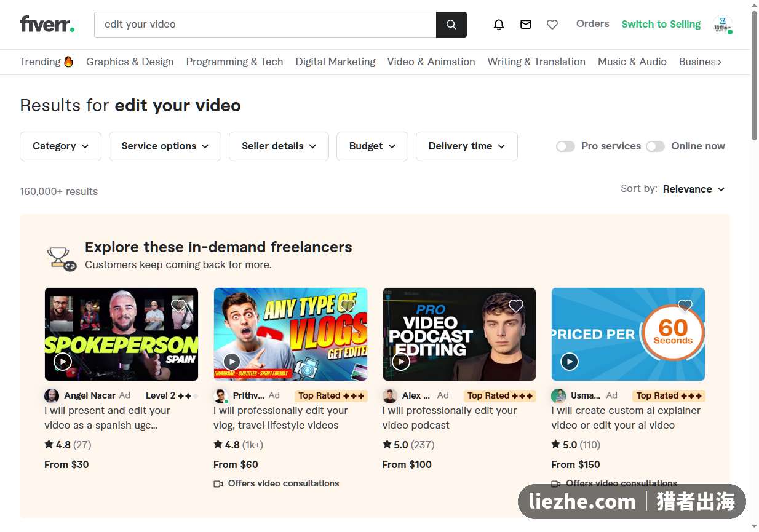Expand the Service options dropdown

[x=165, y=146]
